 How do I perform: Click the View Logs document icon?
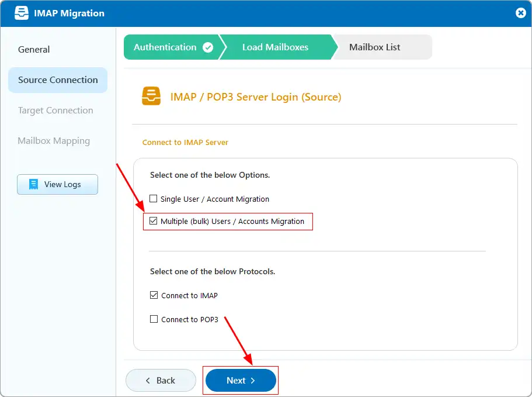34,184
